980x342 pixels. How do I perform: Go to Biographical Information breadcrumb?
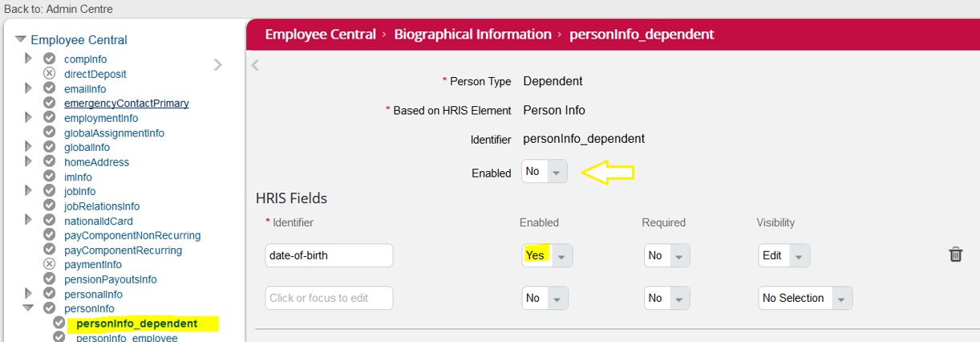472,35
